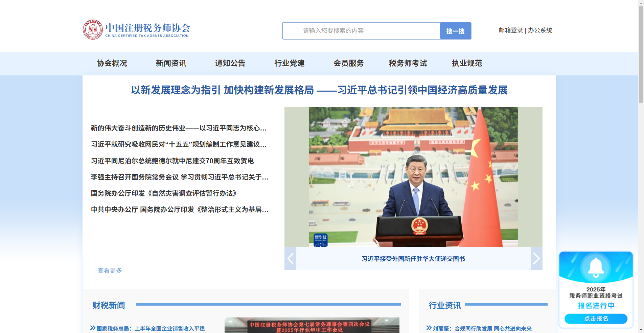Click the association logo emblem
644x333 pixels.
click(93, 29)
